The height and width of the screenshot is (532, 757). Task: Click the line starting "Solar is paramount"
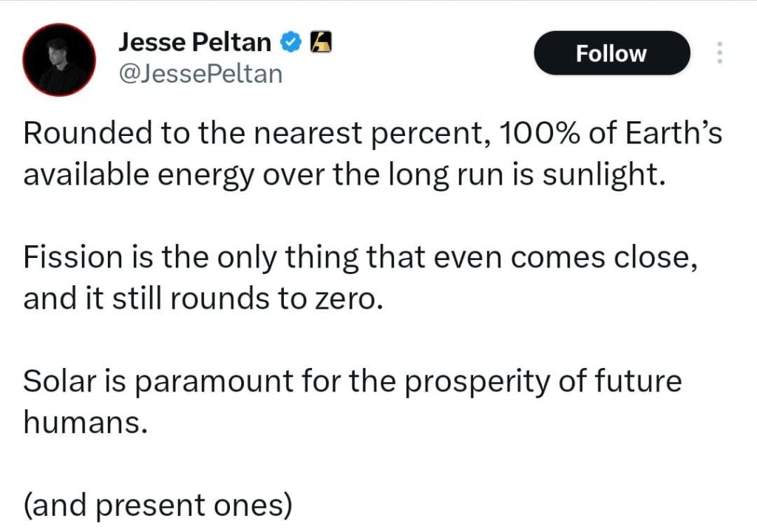click(352, 382)
